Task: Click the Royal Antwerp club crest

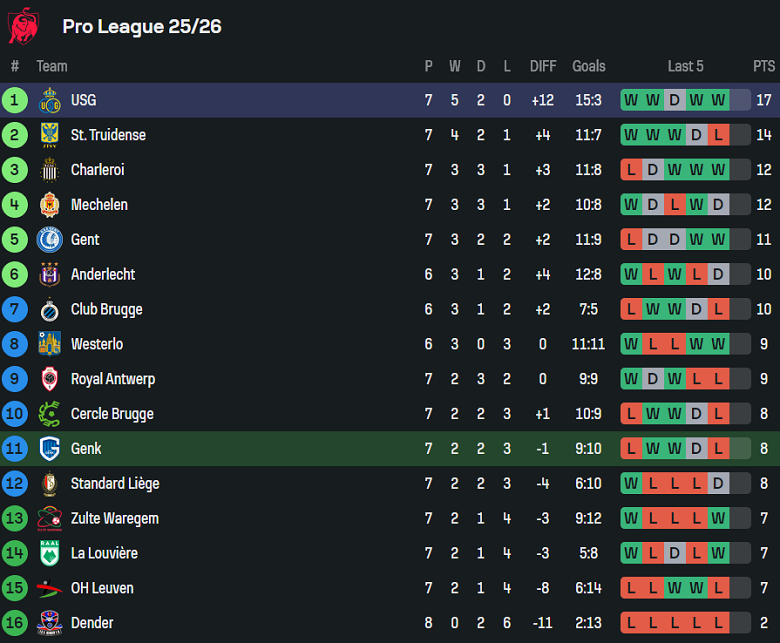Action: 50,379
